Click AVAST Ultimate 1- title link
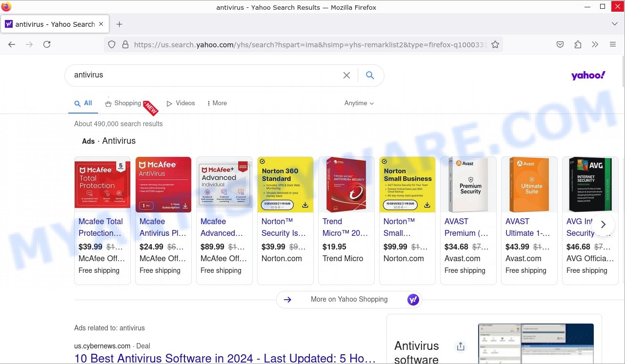Screen dimensions: 625x364 click(x=528, y=227)
